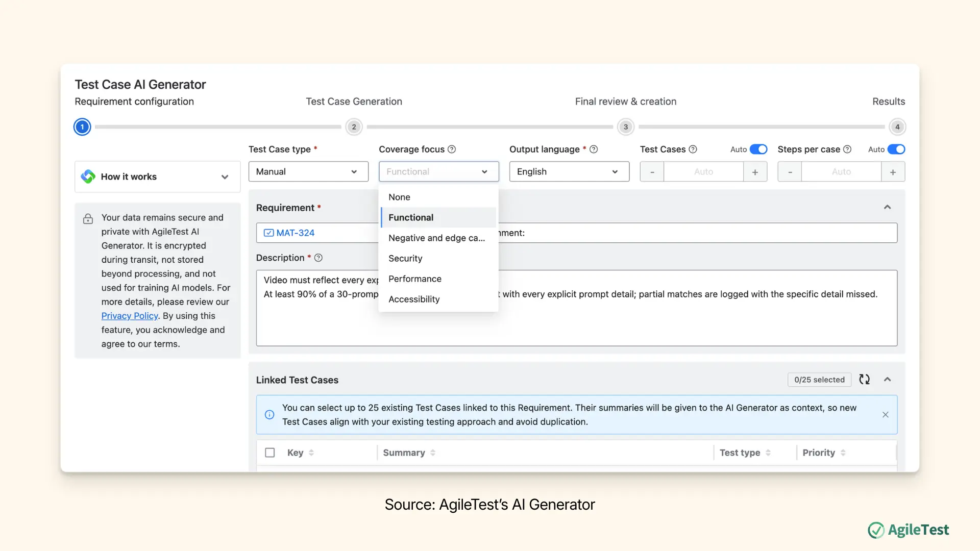The width and height of the screenshot is (980, 551).
Task: Click the Results step label
Action: pyautogui.click(x=889, y=102)
